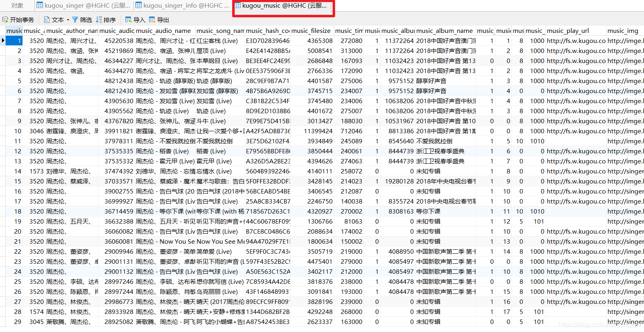Click the Begin Transaction (开始事务) toolbar button
644x332 pixels.
point(18,20)
